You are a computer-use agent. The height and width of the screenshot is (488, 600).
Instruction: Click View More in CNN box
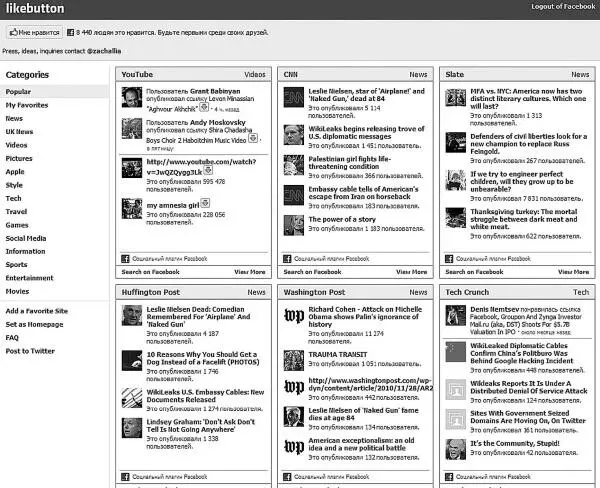(x=412, y=272)
